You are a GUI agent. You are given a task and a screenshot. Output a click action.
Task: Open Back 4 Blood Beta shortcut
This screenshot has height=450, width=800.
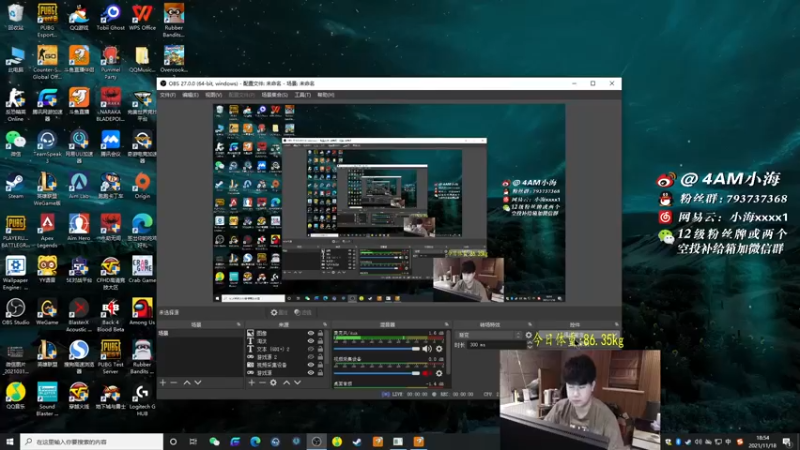(110, 315)
